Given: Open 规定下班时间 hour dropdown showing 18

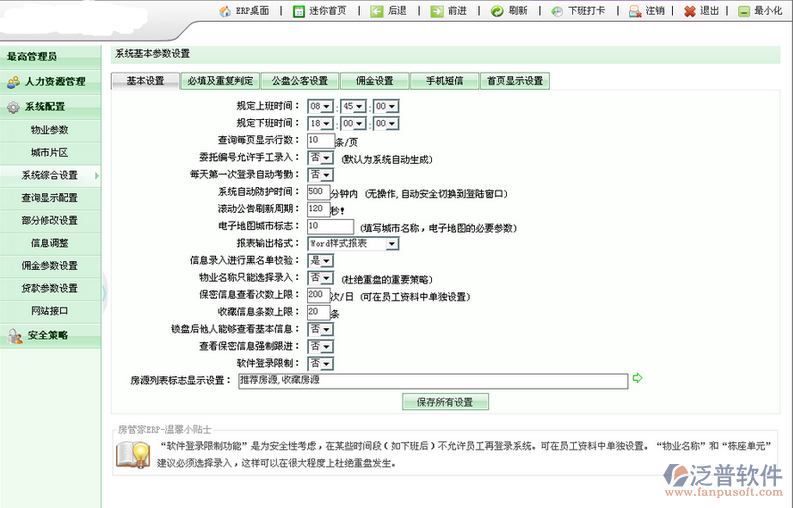Looking at the screenshot, I should click(321, 123).
